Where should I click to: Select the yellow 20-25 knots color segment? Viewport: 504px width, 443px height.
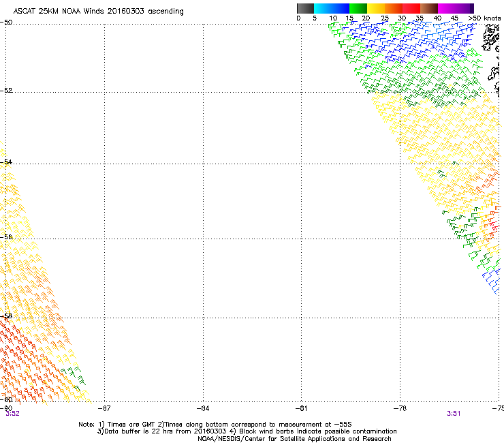[x=376, y=8]
